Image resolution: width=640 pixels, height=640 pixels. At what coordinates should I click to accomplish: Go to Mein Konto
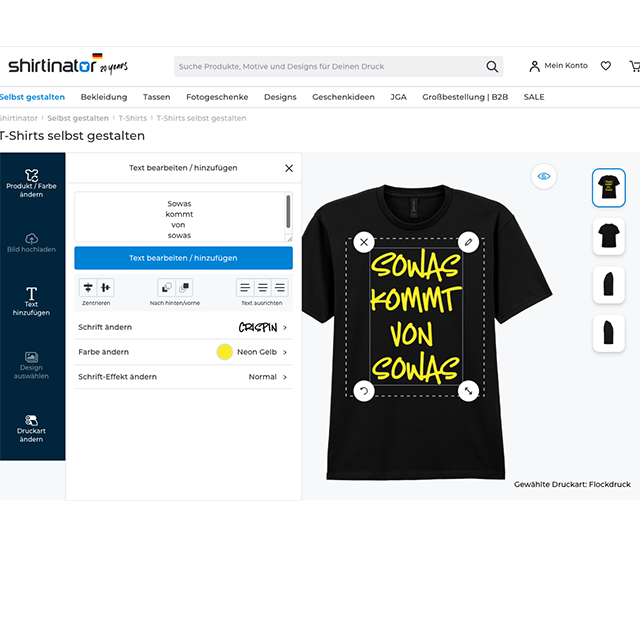pyautogui.click(x=558, y=66)
